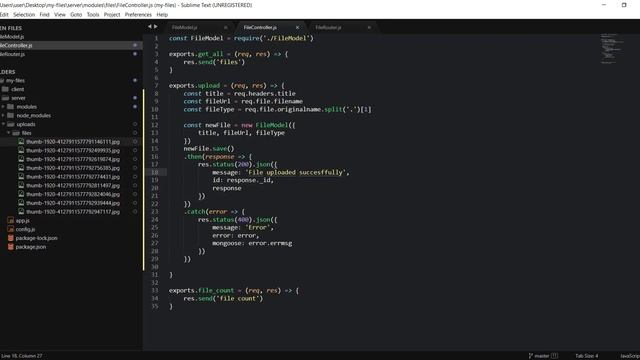
Task: Click the Line 18 Column status text
Action: tap(21, 356)
